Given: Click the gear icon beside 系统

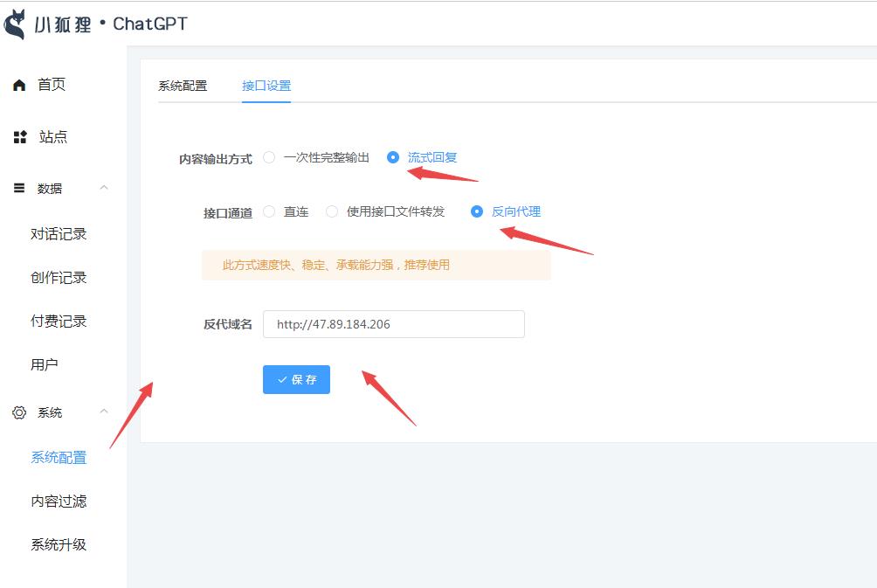Looking at the screenshot, I should point(19,412).
